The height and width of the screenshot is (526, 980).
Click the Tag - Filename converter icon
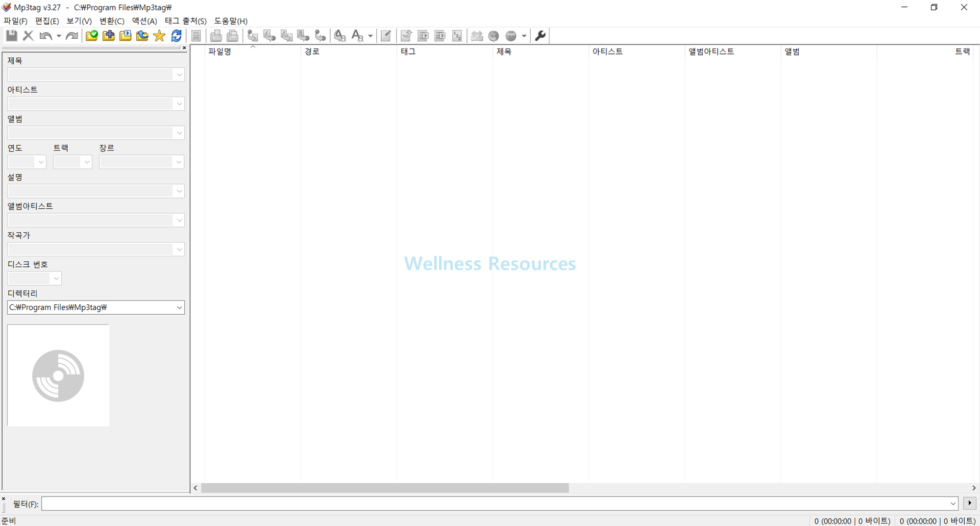[x=253, y=36]
